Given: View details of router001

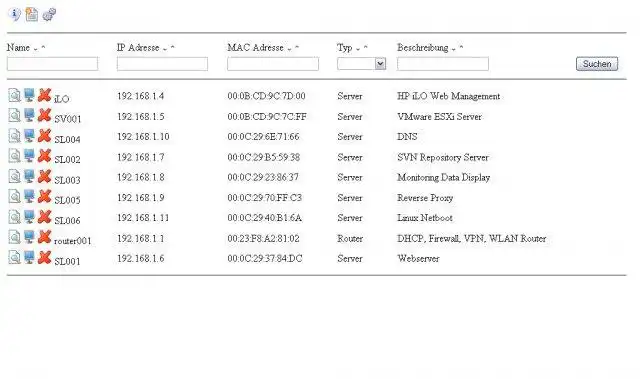Looking at the screenshot, I should (14, 237).
